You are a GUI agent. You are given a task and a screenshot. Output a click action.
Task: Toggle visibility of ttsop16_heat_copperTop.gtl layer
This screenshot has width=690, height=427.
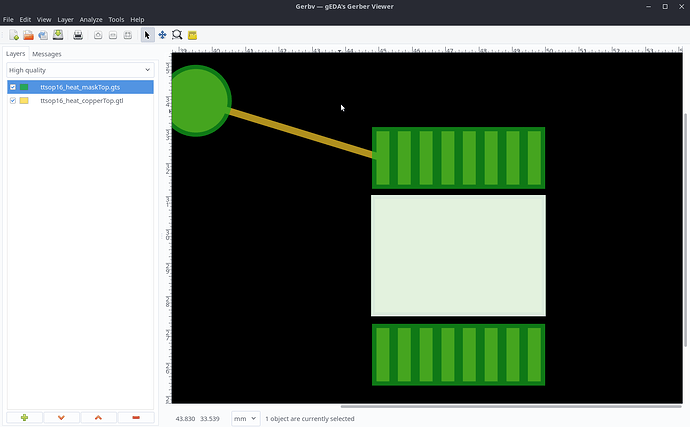tap(12, 101)
